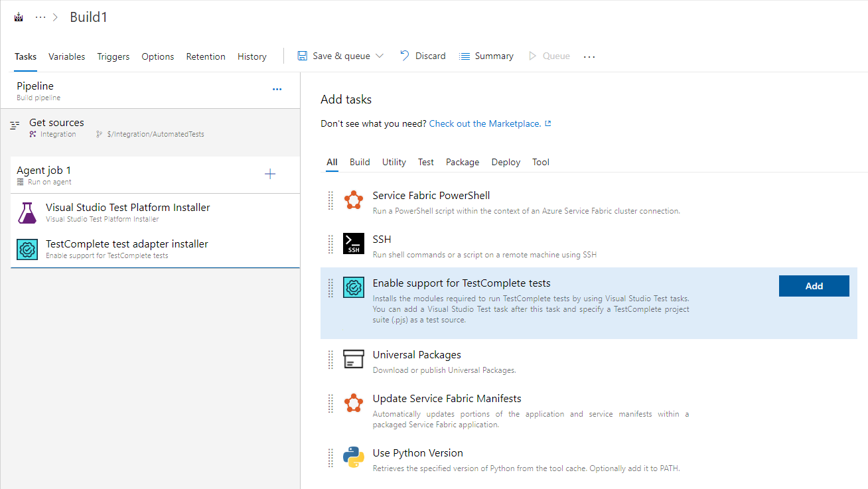Switch to the Variables tab
This screenshot has height=489, width=868.
tap(66, 56)
